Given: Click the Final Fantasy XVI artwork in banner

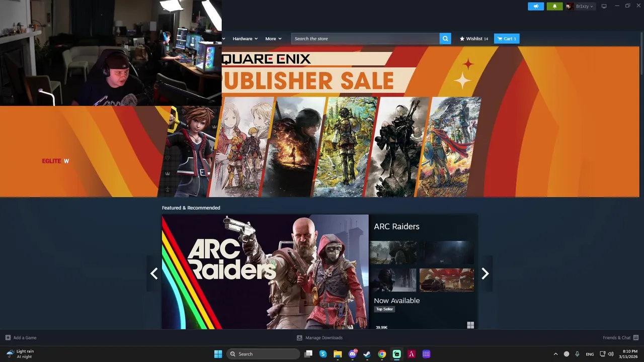Looking at the screenshot, I should coord(294,147).
